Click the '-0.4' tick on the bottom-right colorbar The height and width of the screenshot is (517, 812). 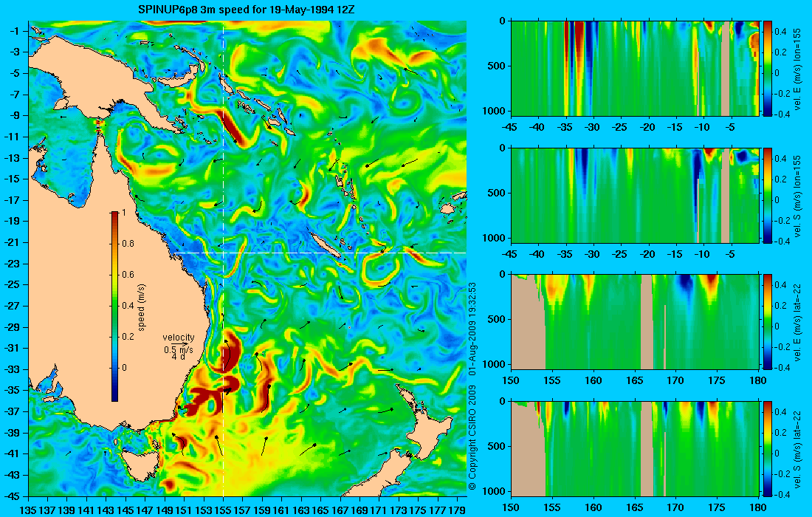coord(780,494)
